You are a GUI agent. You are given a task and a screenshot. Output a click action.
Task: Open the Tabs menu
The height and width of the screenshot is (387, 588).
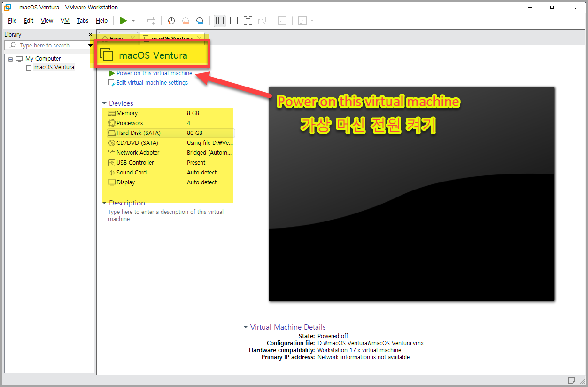click(83, 21)
